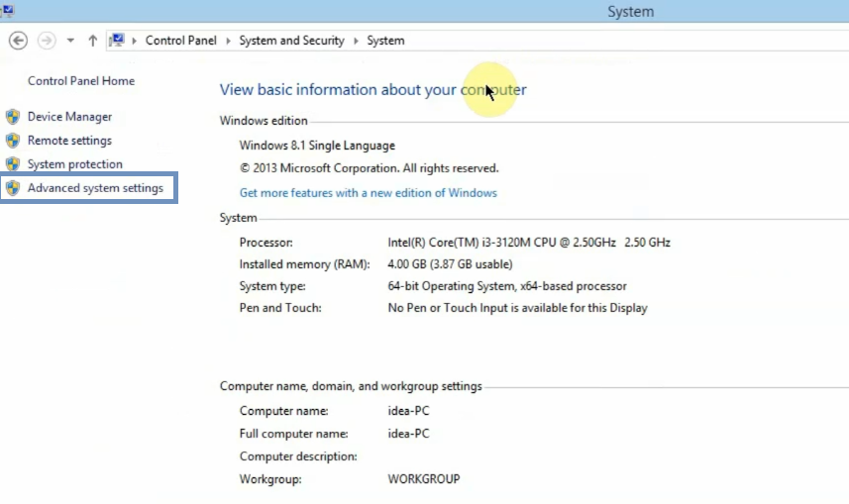Expand the chevron after System and Security
The width and height of the screenshot is (849, 504).
click(356, 41)
